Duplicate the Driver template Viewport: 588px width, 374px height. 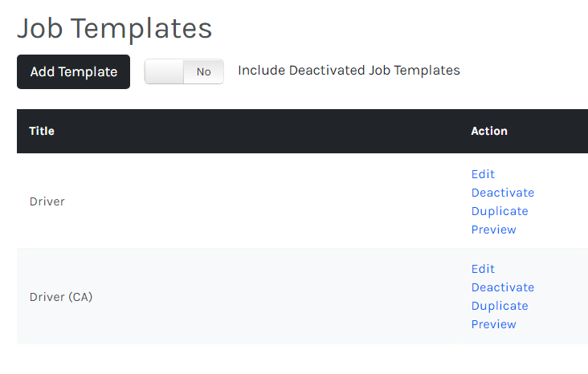[500, 211]
